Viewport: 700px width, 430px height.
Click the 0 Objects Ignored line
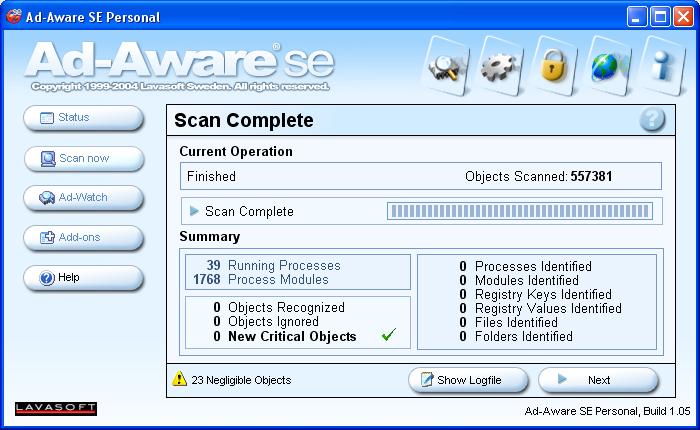point(266,321)
